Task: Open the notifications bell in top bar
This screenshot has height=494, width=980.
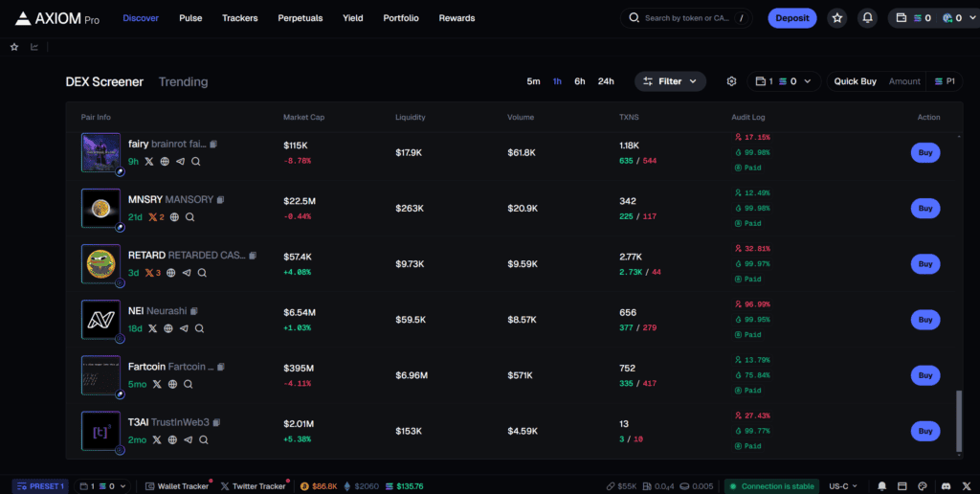Action: coord(867,18)
